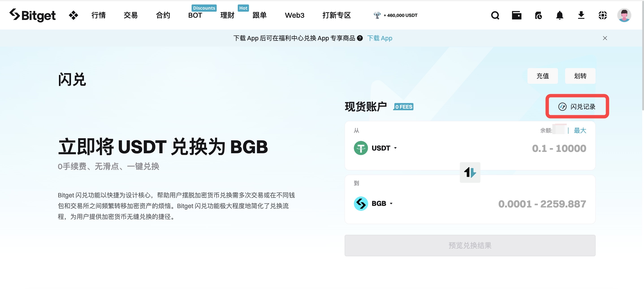The image size is (644, 289).
Task: Click the +460,000 USDT promotion link
Action: pos(400,15)
